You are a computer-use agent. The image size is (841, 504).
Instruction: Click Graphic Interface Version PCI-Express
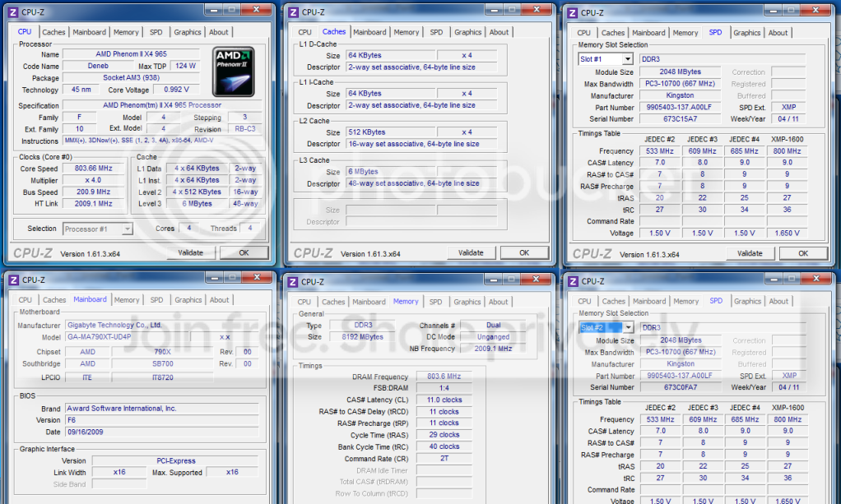(x=175, y=460)
